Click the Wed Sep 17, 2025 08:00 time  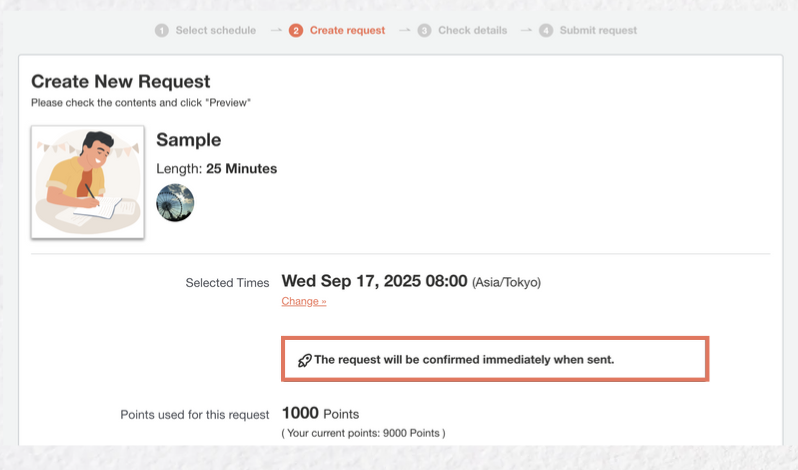(x=375, y=281)
